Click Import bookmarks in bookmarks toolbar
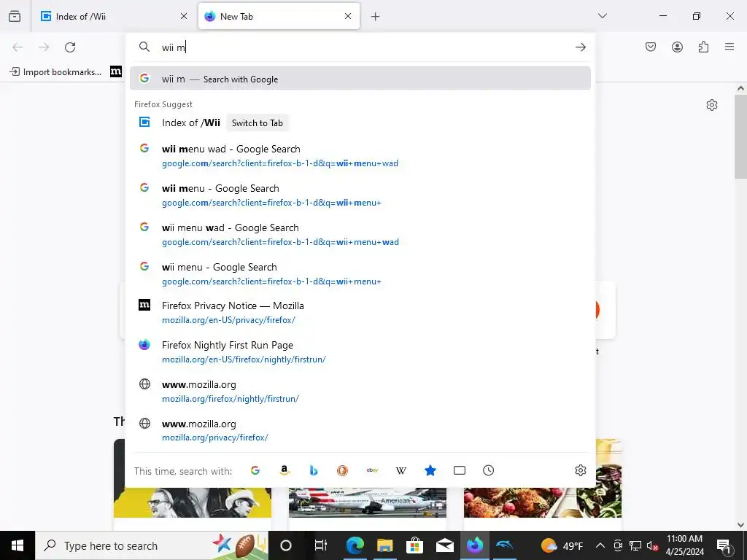This screenshot has width=747, height=560. 55,72
